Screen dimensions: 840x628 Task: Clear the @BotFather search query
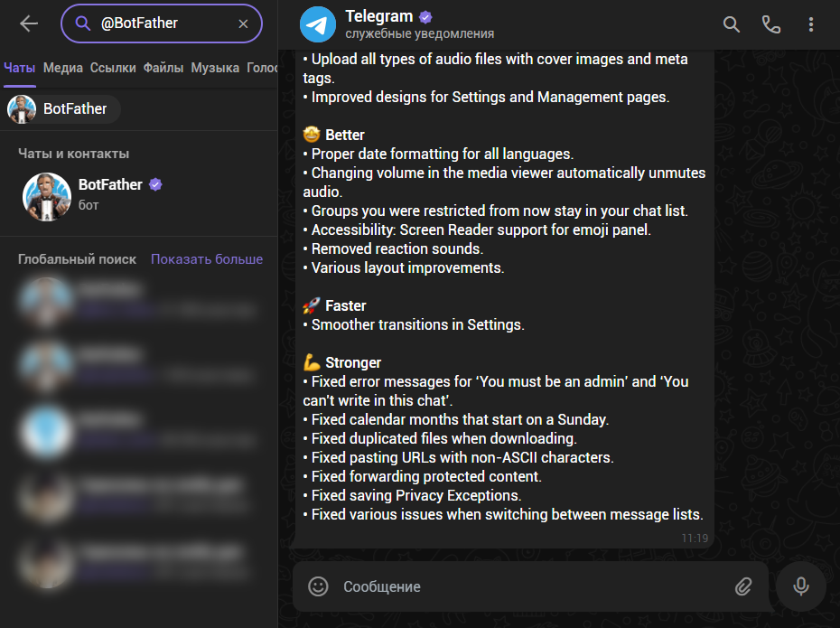click(x=243, y=24)
